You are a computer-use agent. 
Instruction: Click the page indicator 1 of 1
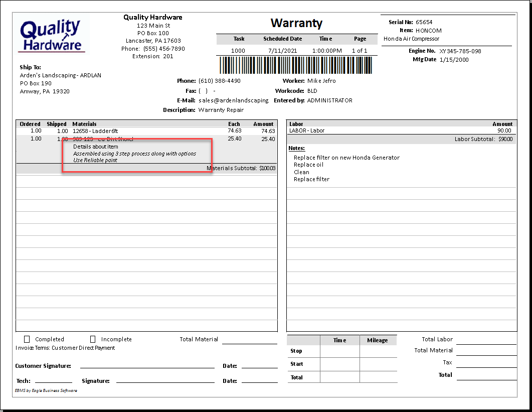point(360,51)
